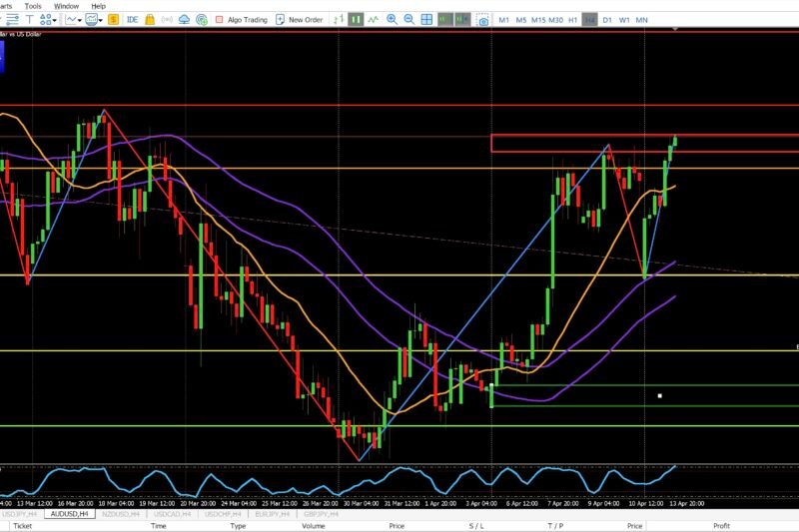The height and width of the screenshot is (532, 799).
Task: Toggle chart auto scroll
Action: tap(444, 20)
